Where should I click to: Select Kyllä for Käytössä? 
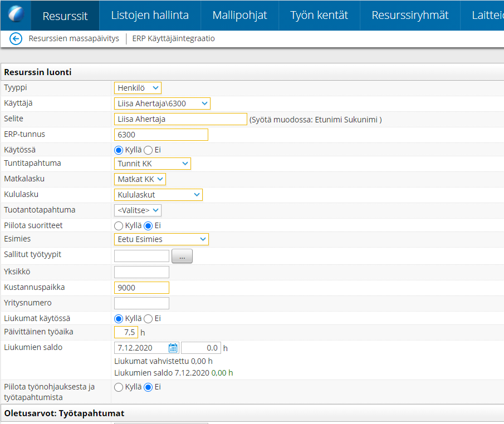119,150
